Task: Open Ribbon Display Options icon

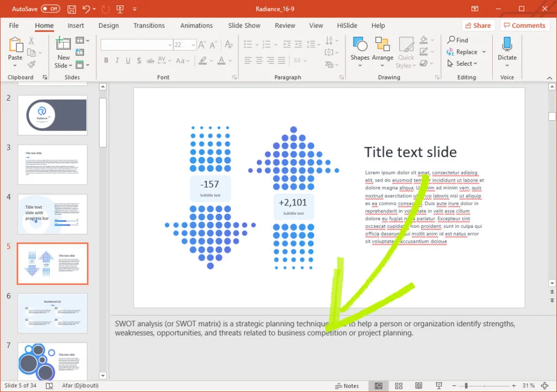Action: click(474, 9)
